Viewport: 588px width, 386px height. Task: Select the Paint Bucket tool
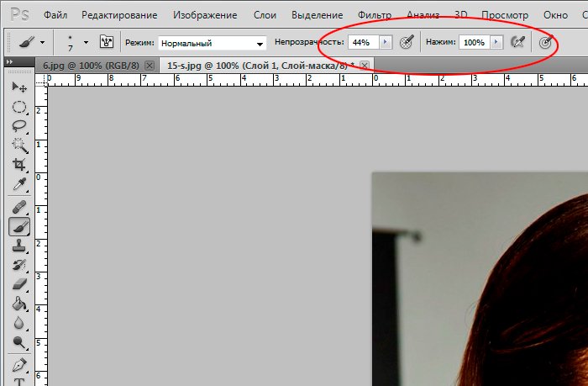click(19, 304)
